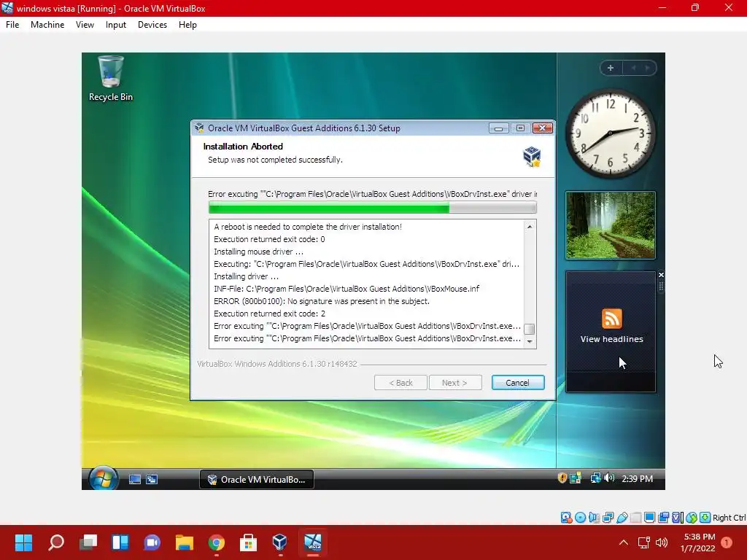Click the Windows Security shield tray icon
This screenshot has width=747, height=560.
pyautogui.click(x=562, y=478)
